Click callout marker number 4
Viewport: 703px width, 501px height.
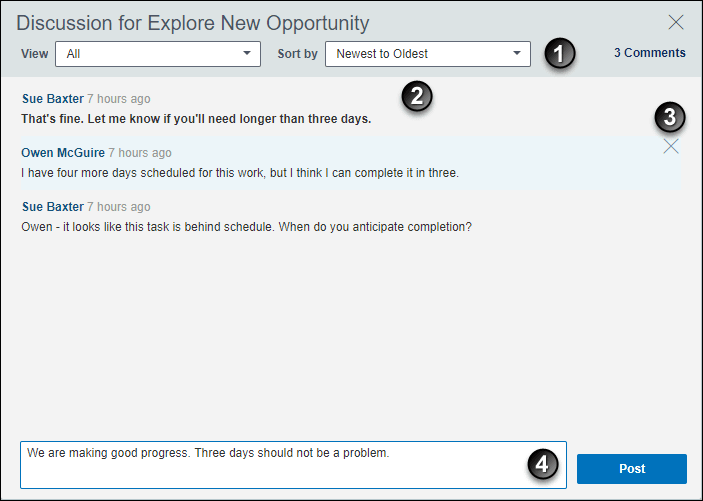coord(542,464)
